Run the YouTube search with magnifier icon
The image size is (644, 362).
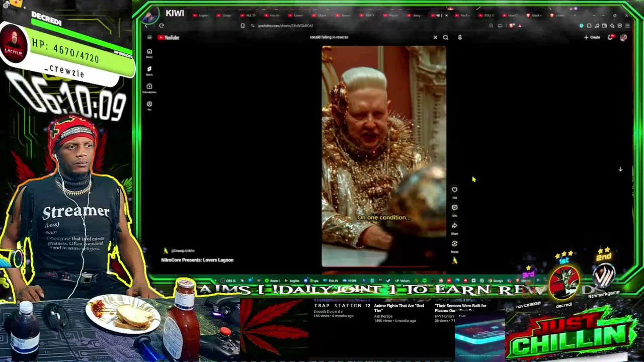(x=446, y=37)
